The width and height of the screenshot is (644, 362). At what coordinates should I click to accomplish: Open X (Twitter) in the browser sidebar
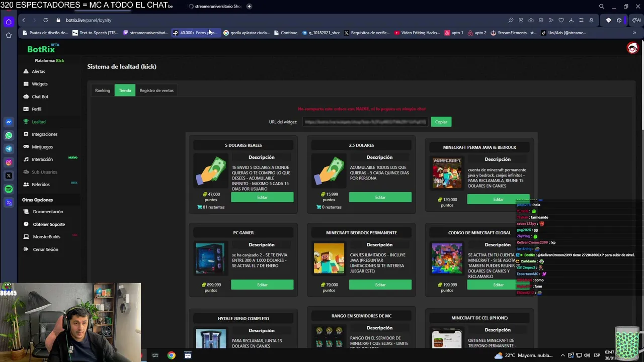pyautogui.click(x=9, y=175)
